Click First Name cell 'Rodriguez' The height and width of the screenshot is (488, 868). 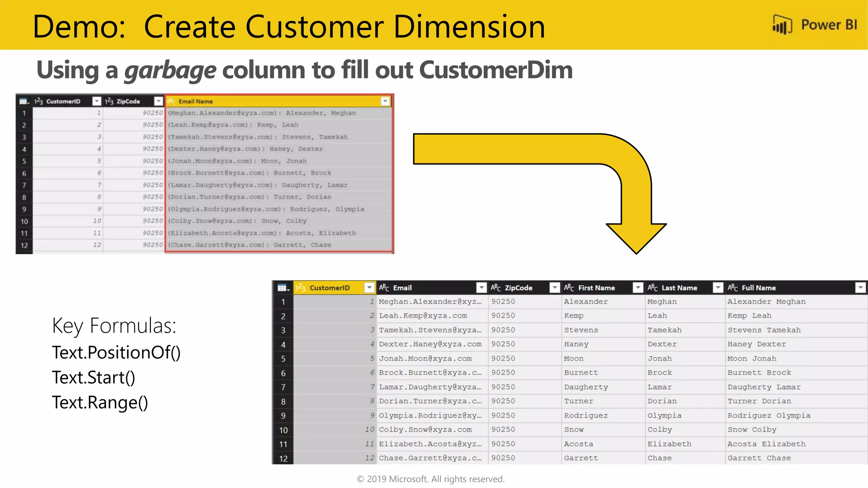(603, 416)
